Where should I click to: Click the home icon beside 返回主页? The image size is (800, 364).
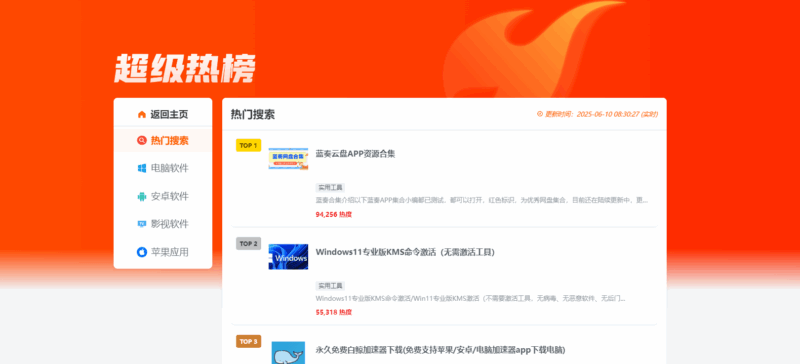142,114
